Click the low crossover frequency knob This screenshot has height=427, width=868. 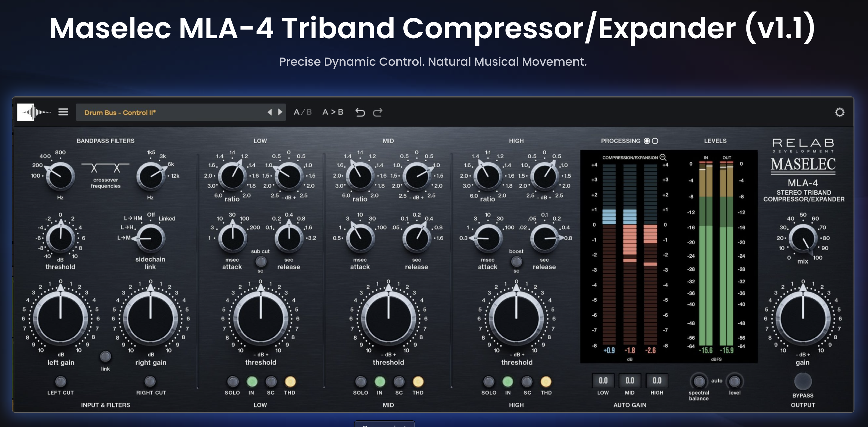coord(60,176)
